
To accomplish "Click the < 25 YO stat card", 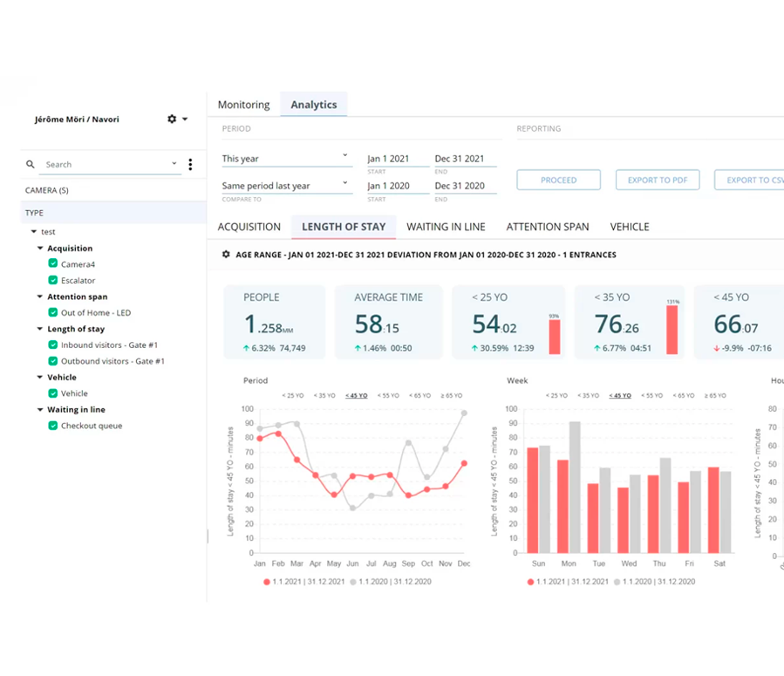I will pyautogui.click(x=508, y=322).
